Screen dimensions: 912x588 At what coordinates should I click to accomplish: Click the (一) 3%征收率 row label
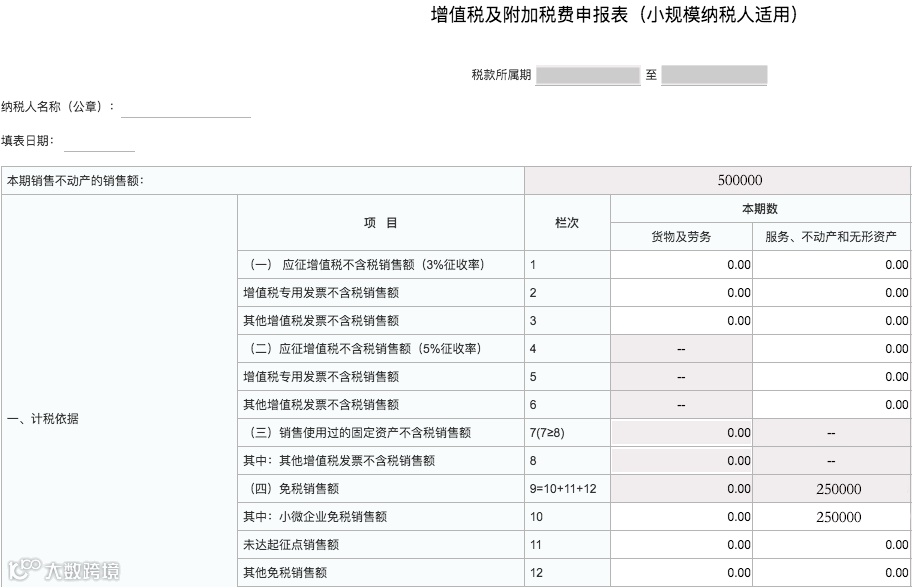click(x=367, y=265)
